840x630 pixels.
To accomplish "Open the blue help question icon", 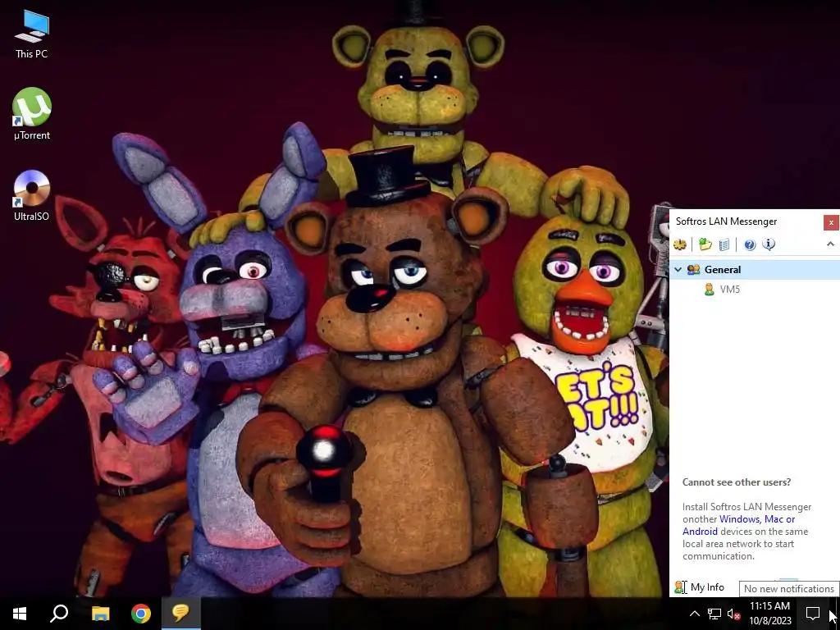I will (750, 244).
